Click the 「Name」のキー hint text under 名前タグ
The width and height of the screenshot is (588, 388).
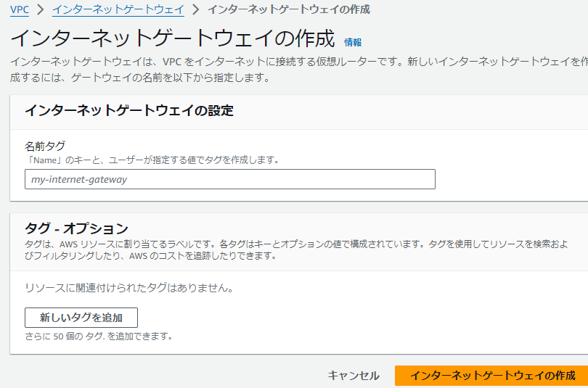click(x=152, y=160)
